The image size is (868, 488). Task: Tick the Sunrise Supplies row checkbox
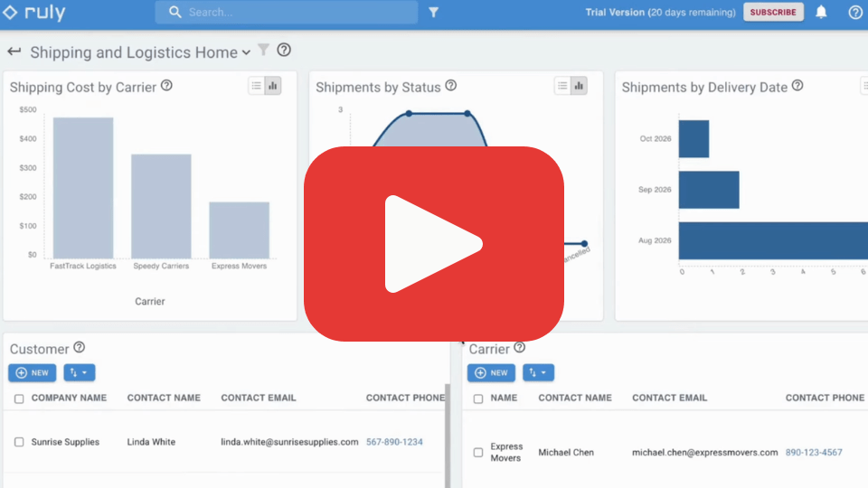coord(19,442)
